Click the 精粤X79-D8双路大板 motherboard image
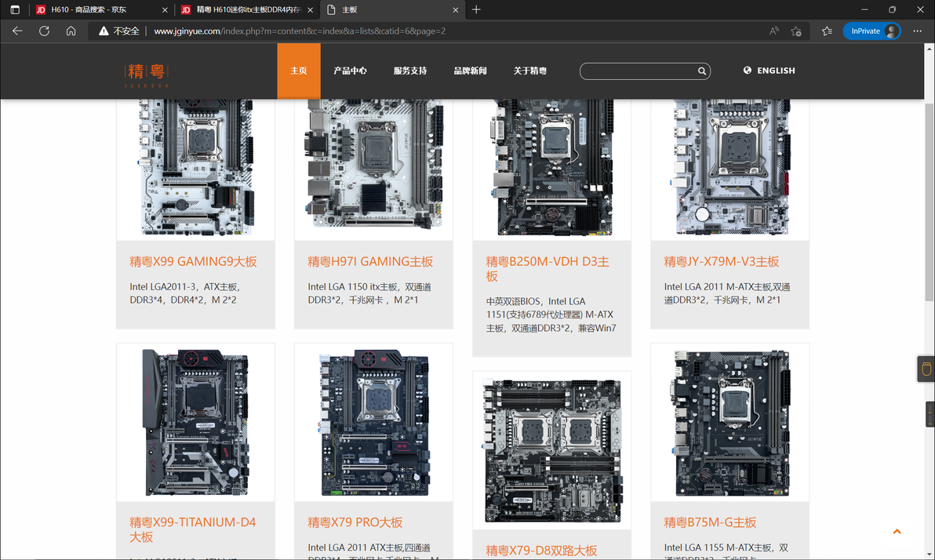Screen dimensions: 935x560 pos(551,450)
